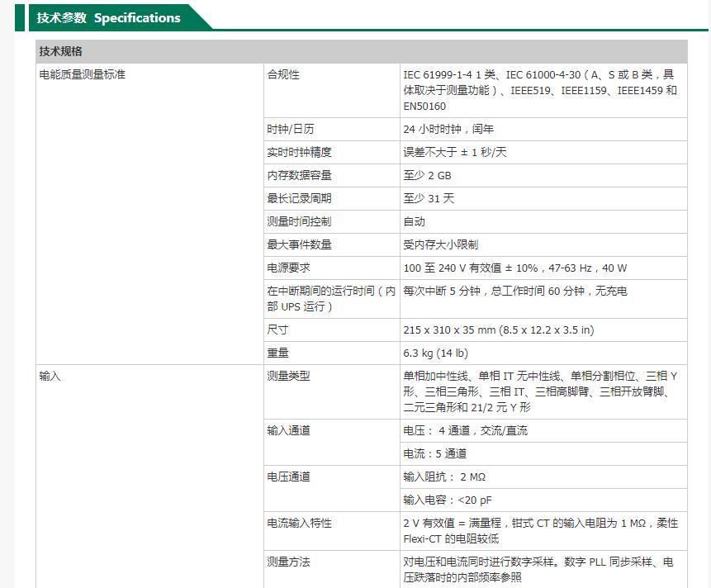Select the 时钟/日历 row label
Image resolution: width=711 pixels, height=588 pixels.
(290, 130)
